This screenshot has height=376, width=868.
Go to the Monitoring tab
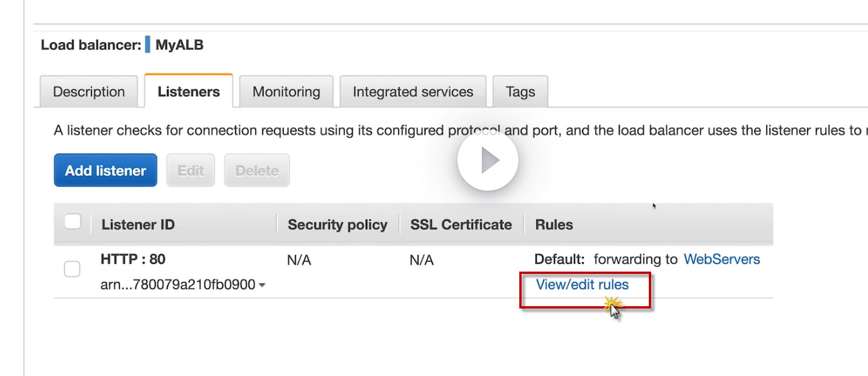click(286, 92)
